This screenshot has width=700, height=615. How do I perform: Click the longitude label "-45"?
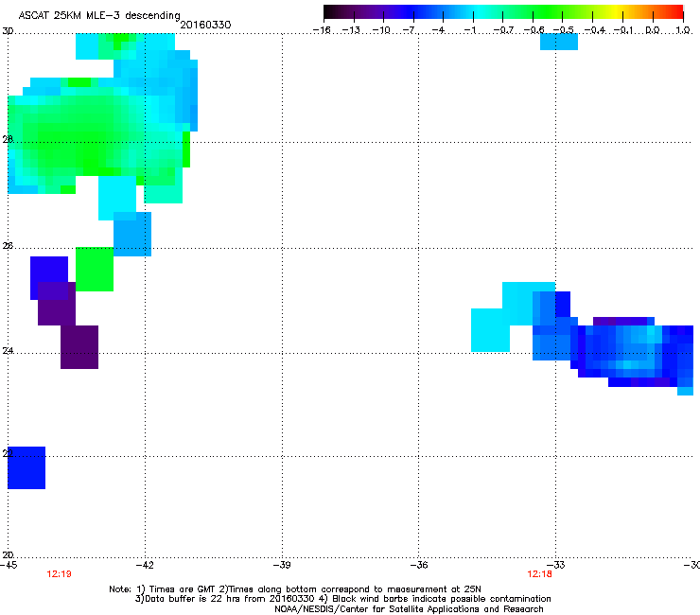pyautogui.click(x=9, y=565)
